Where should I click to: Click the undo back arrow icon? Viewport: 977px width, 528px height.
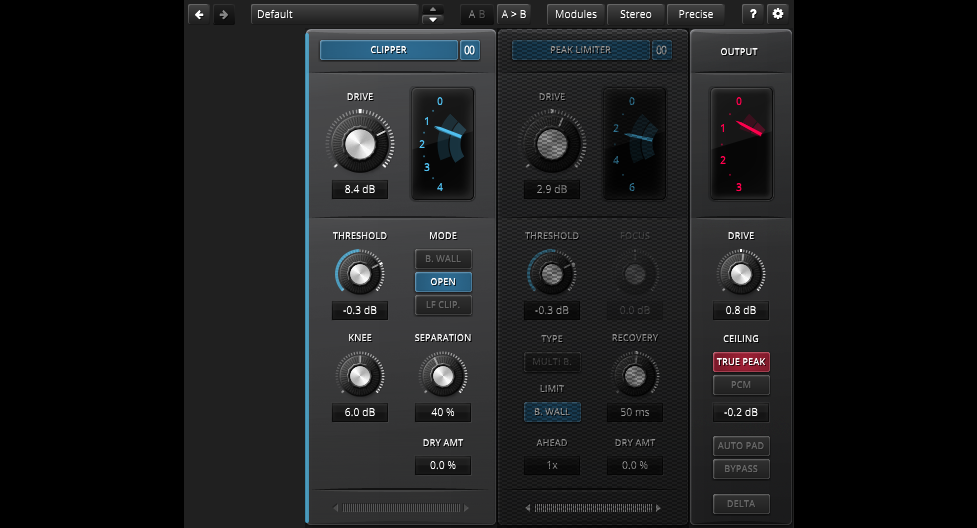click(x=199, y=14)
